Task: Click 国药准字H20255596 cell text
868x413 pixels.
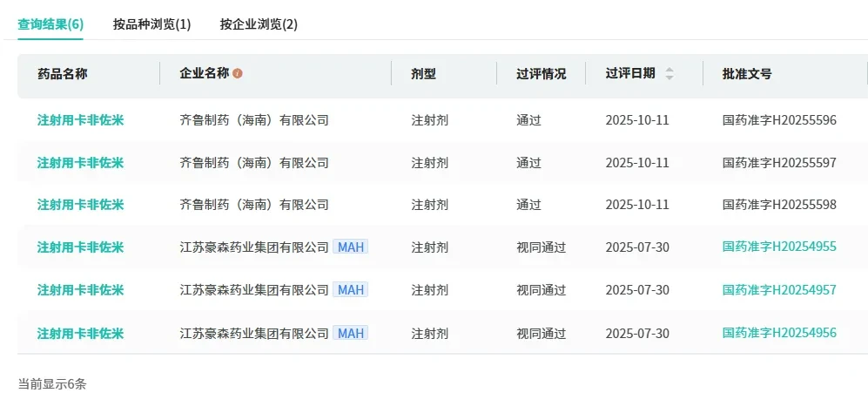Action: [779, 120]
